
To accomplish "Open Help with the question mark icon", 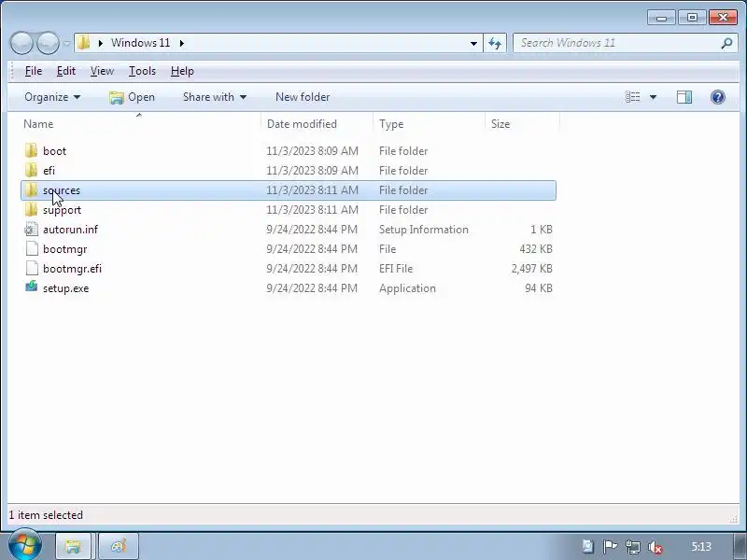I will click(x=717, y=97).
